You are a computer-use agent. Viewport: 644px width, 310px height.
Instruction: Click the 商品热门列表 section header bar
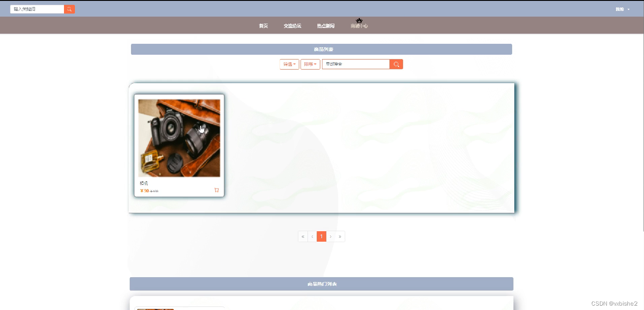pos(322,284)
